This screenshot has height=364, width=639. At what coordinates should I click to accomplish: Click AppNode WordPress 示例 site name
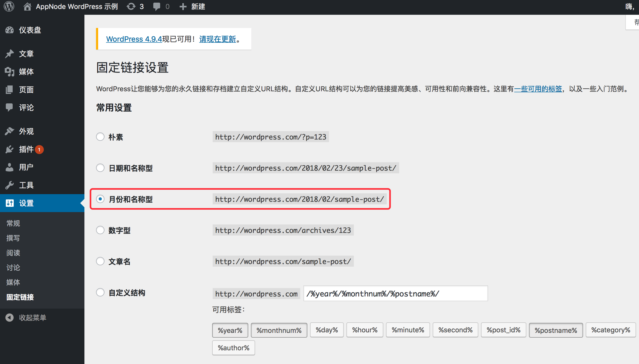[x=77, y=7]
